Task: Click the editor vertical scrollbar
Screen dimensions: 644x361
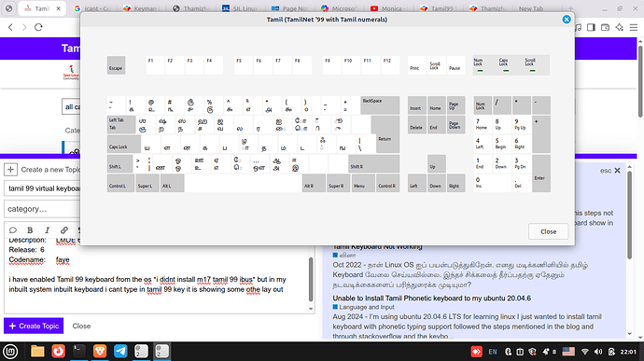Action: (x=311, y=279)
